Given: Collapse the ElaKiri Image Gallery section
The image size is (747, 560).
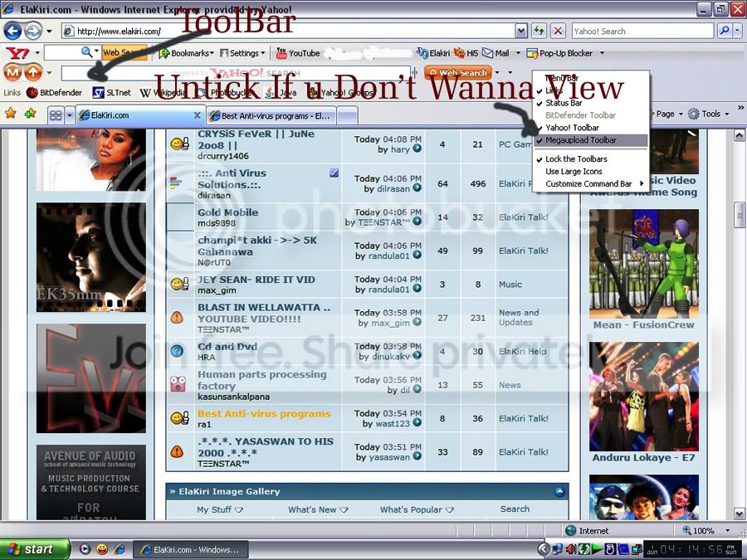Looking at the screenshot, I should tap(559, 491).
